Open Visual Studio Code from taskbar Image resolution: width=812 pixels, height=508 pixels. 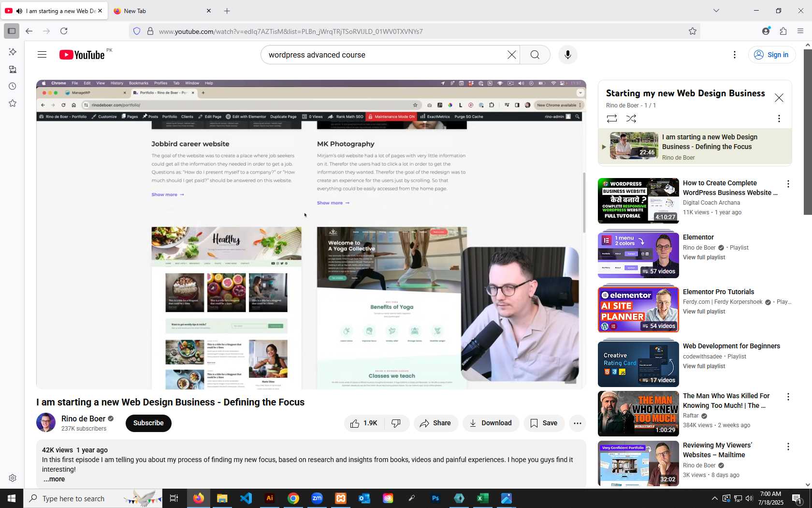coord(246,498)
